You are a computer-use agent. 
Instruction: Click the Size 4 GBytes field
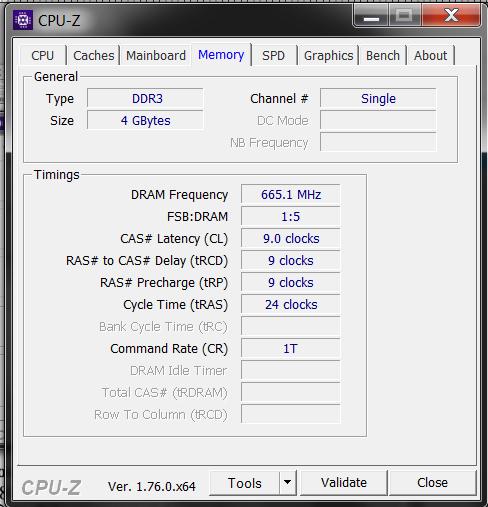coord(145,120)
